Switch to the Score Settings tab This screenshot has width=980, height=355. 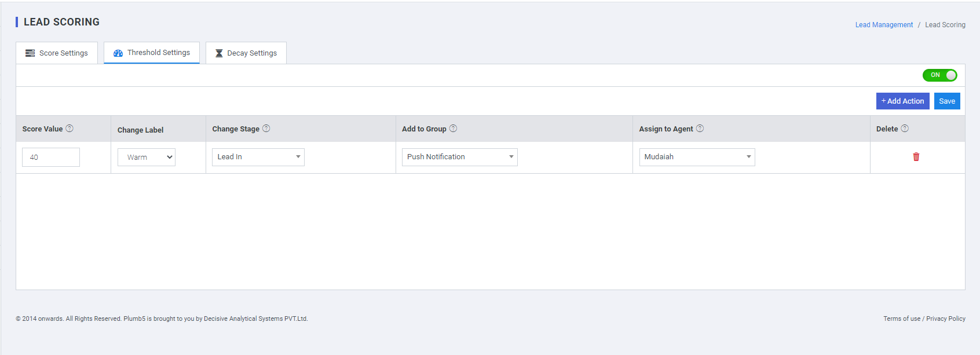coord(57,53)
